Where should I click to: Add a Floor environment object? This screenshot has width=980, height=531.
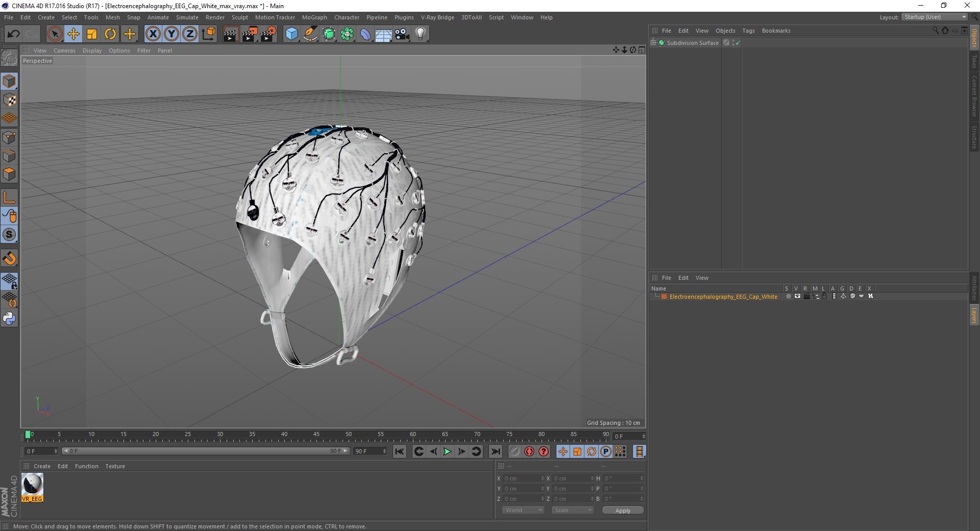(383, 34)
